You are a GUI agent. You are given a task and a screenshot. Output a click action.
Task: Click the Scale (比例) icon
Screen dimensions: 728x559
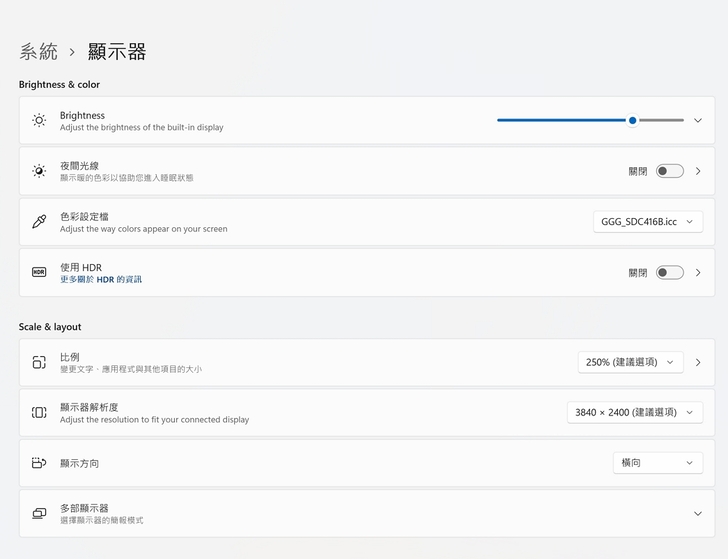(x=39, y=362)
